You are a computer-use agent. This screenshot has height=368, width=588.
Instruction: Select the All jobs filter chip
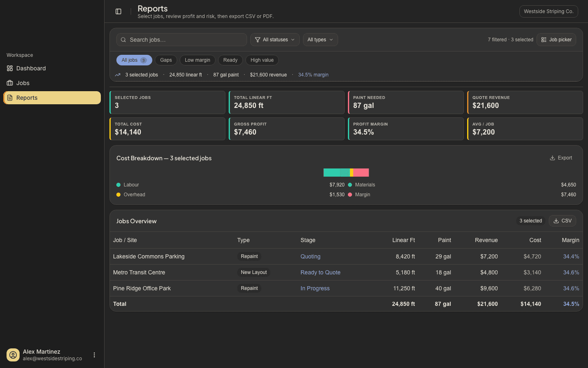[134, 60]
